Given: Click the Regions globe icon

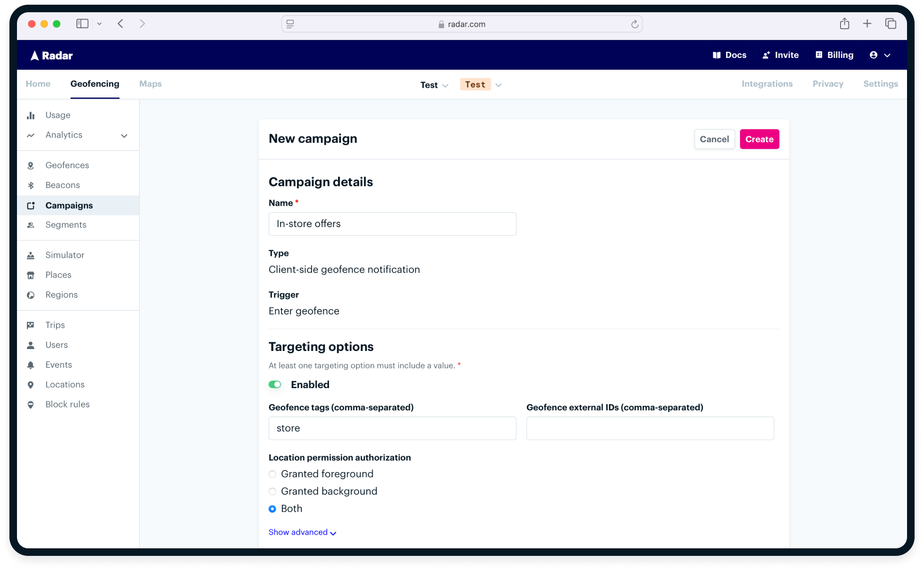Looking at the screenshot, I should click(31, 295).
